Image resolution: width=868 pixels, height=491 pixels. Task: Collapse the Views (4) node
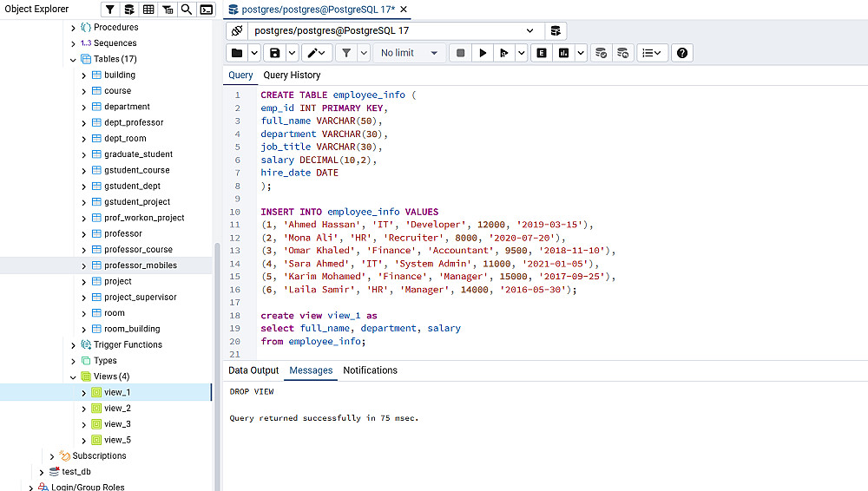(73, 376)
